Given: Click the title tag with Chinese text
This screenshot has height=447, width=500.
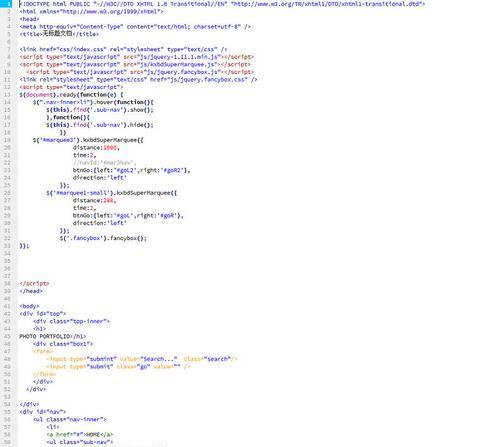Looking at the screenshot, I should point(59,34).
